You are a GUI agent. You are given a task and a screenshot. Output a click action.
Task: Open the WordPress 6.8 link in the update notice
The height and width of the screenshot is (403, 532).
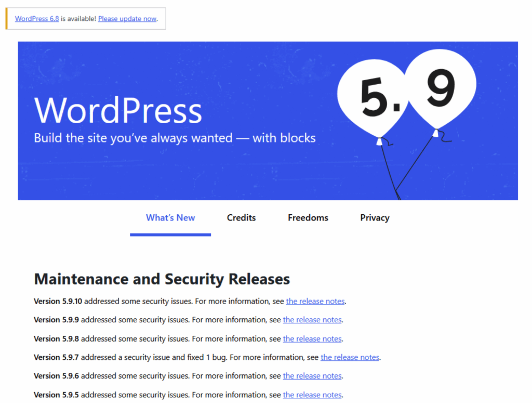pos(37,19)
